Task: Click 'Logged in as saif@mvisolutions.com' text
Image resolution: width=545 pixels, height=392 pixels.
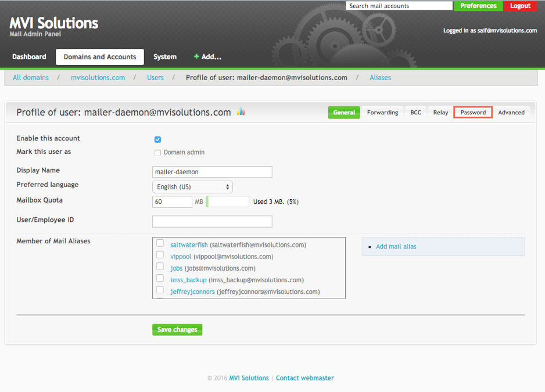Action: tap(490, 31)
